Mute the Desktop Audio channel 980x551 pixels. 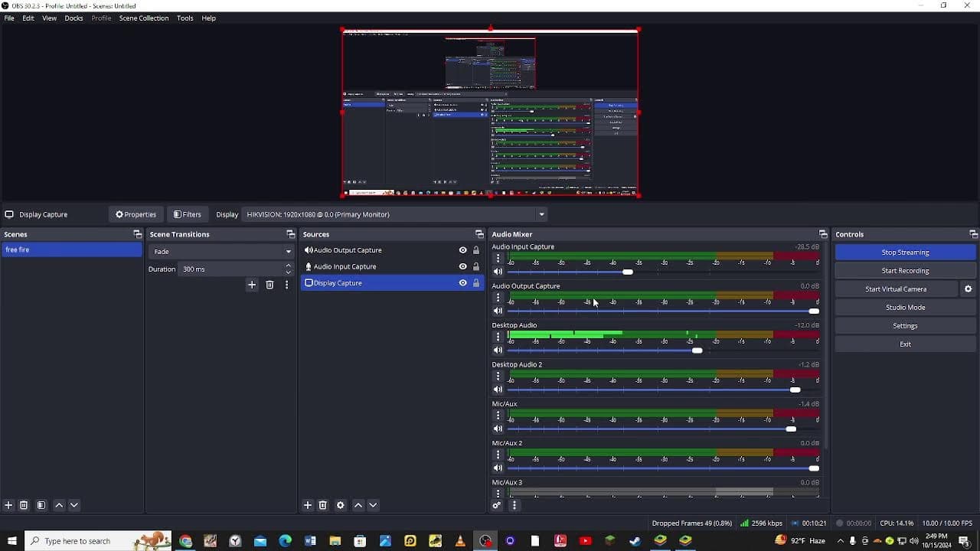498,350
